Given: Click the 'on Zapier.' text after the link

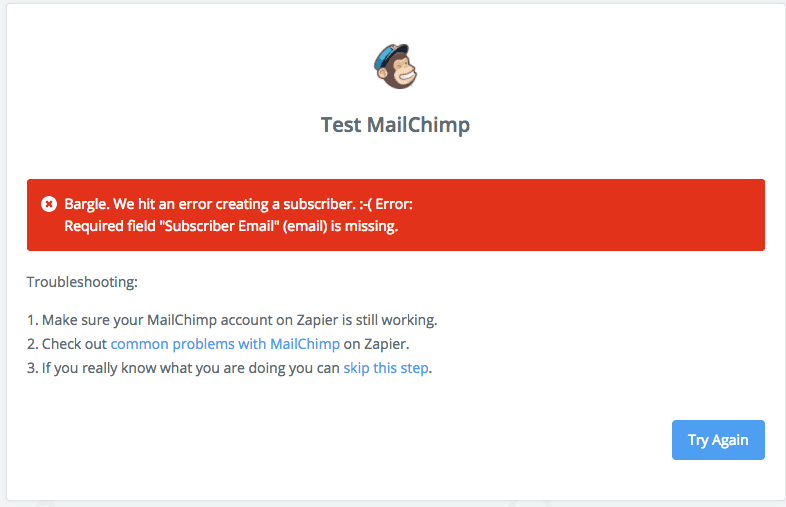Looking at the screenshot, I should [376, 344].
